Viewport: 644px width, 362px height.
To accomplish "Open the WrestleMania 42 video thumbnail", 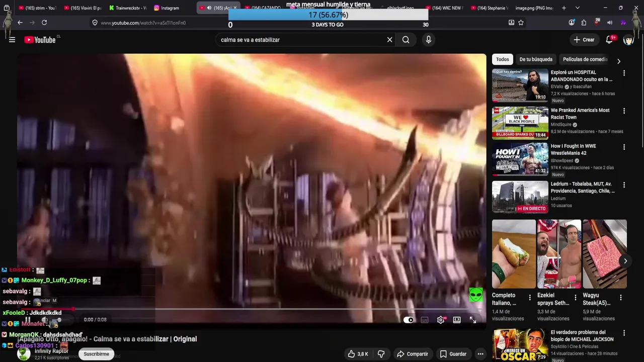I will [520, 159].
